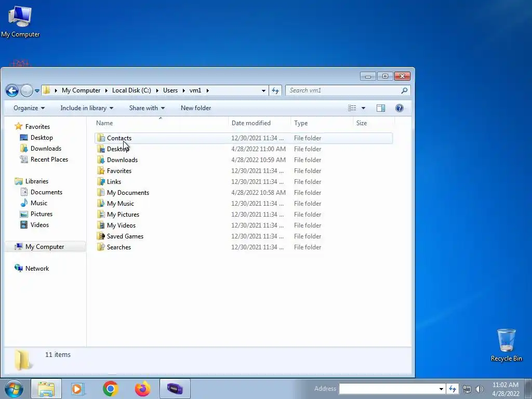Open the Contacts folder icon
Screen dimensions: 532x399
(101, 138)
